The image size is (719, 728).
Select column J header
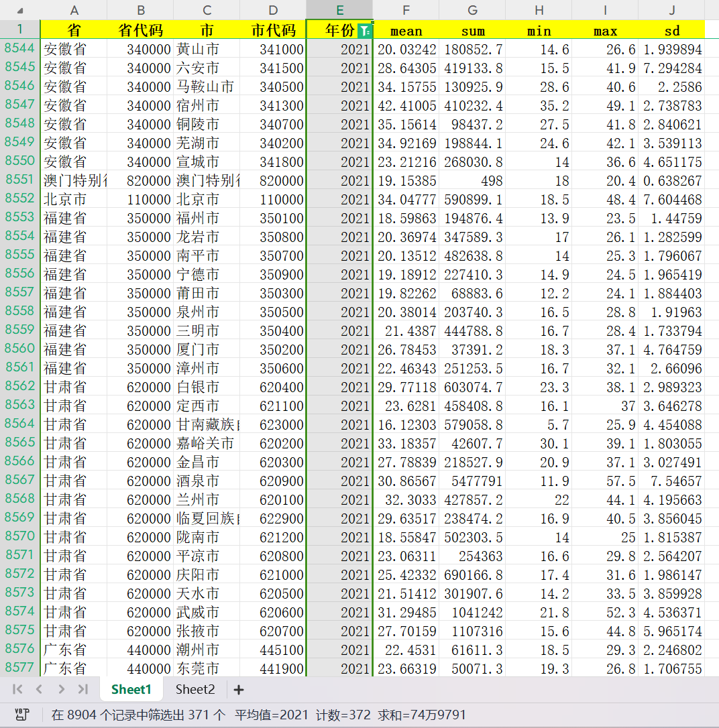(671, 10)
